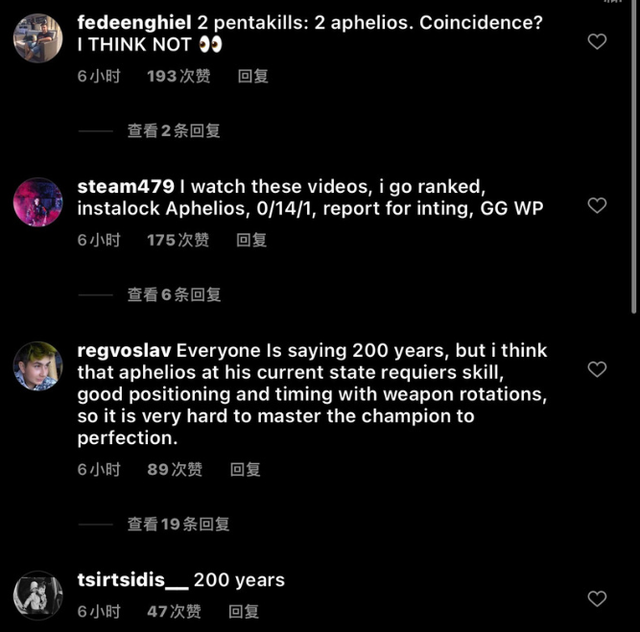Viewport: 640px width, 632px height.
Task: Reply to tsirtsidis__'s 200 years comment
Action: (x=244, y=611)
